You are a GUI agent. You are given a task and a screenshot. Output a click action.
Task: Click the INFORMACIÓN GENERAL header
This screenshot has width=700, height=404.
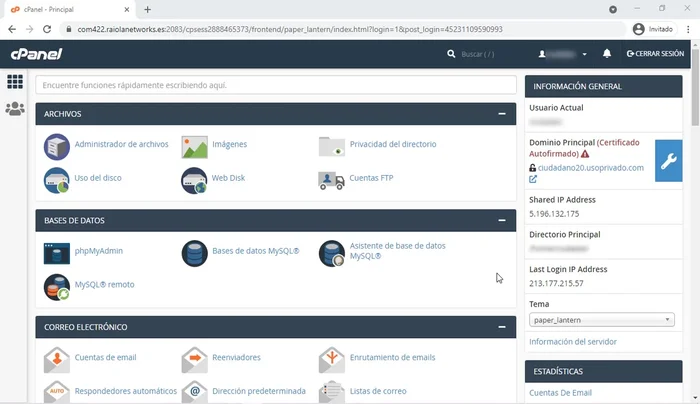pos(604,86)
